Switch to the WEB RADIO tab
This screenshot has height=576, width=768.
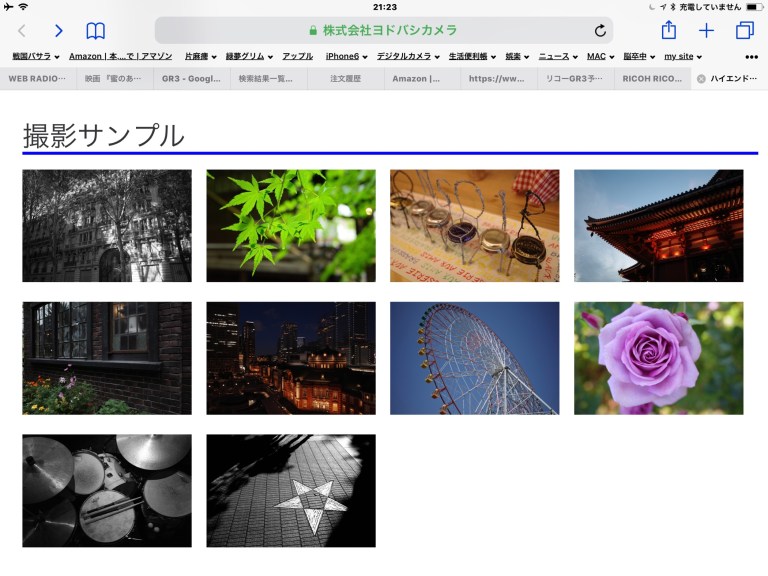38,78
